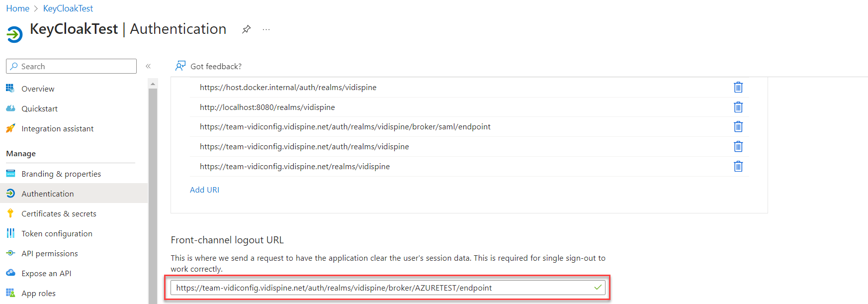
Task: Open Certificates & secrets page
Action: 59,214
